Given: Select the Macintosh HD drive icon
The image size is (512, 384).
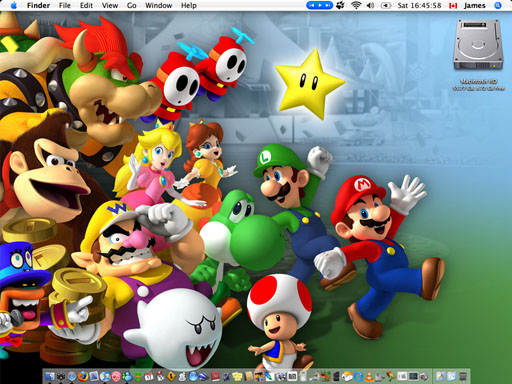Looking at the screenshot, I should 478,45.
